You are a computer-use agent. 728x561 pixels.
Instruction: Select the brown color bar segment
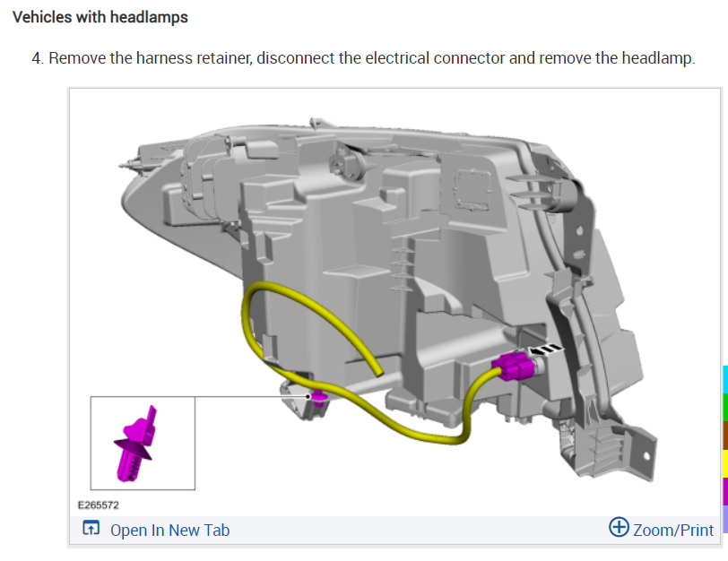coord(725,436)
